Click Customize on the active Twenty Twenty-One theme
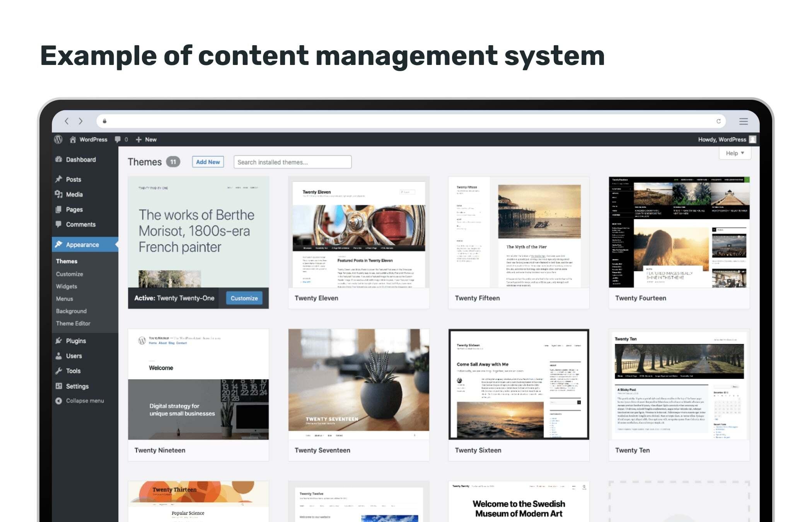 coord(244,298)
